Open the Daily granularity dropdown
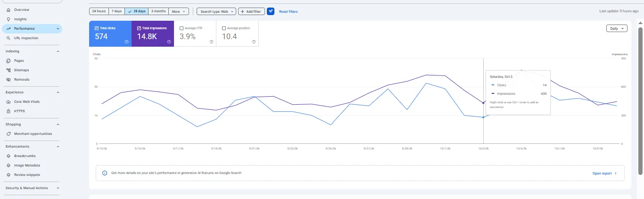644x199 pixels. [x=617, y=28]
